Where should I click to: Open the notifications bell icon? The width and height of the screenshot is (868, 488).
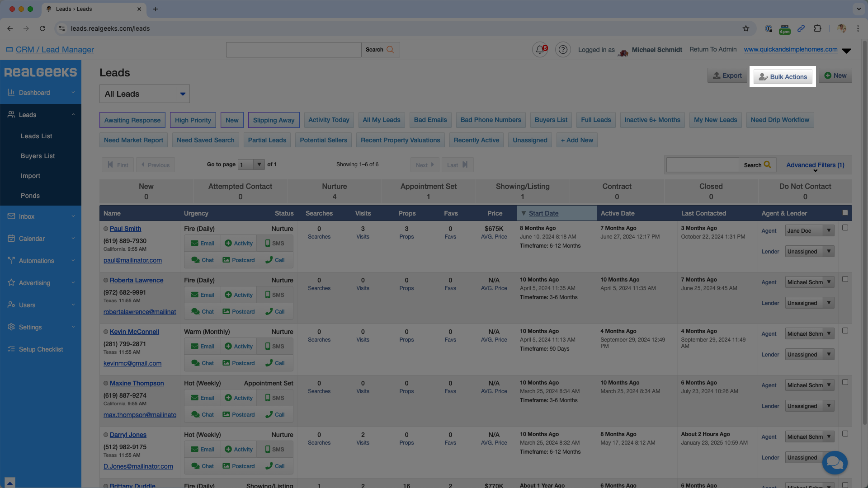click(x=540, y=50)
